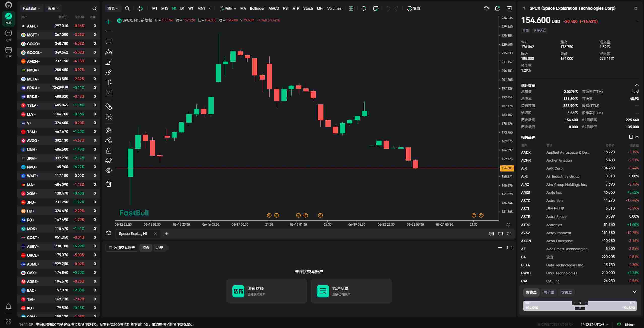The width and height of the screenshot is (644, 328).
Task: Collapse the 统计数据 statistics section
Action: (637, 85)
